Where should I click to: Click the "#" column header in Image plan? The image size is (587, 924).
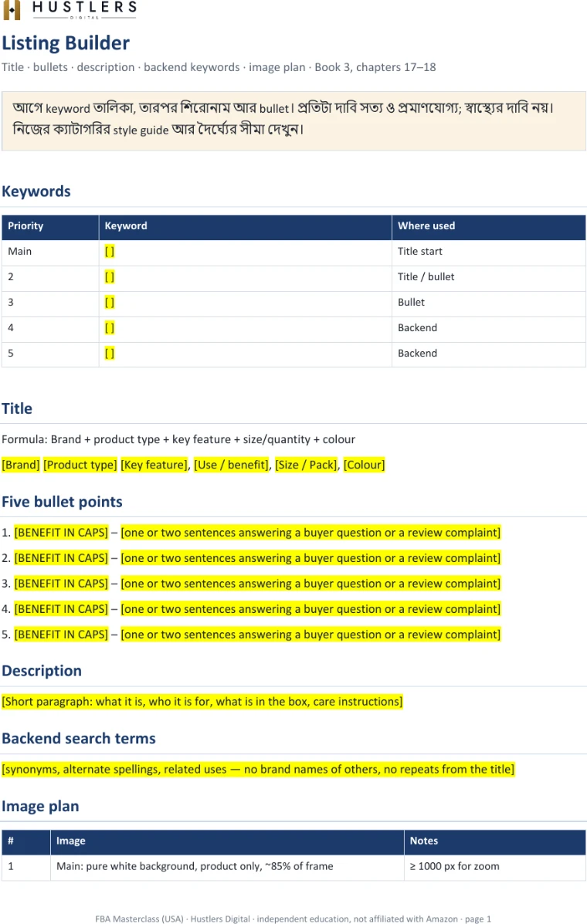26,841
